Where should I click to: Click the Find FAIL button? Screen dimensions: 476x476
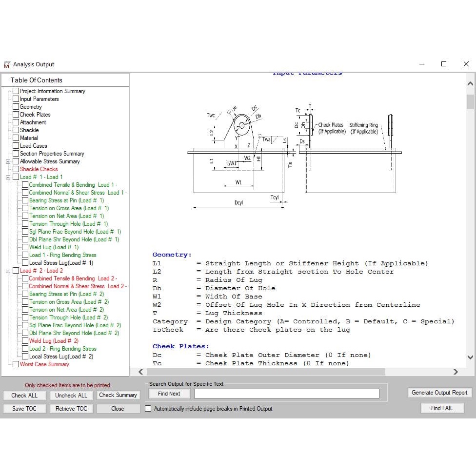pyautogui.click(x=442, y=408)
